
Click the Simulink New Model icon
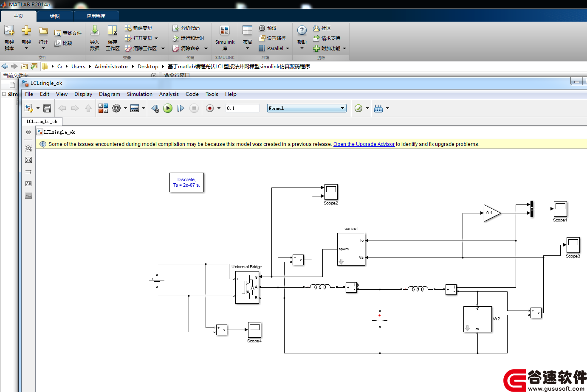click(x=29, y=108)
